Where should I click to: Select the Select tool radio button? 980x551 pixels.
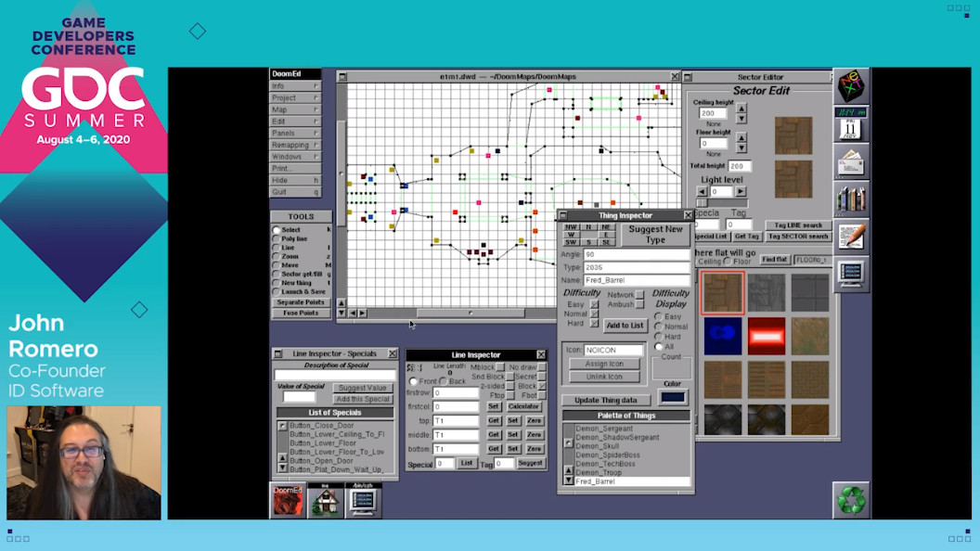tap(277, 230)
